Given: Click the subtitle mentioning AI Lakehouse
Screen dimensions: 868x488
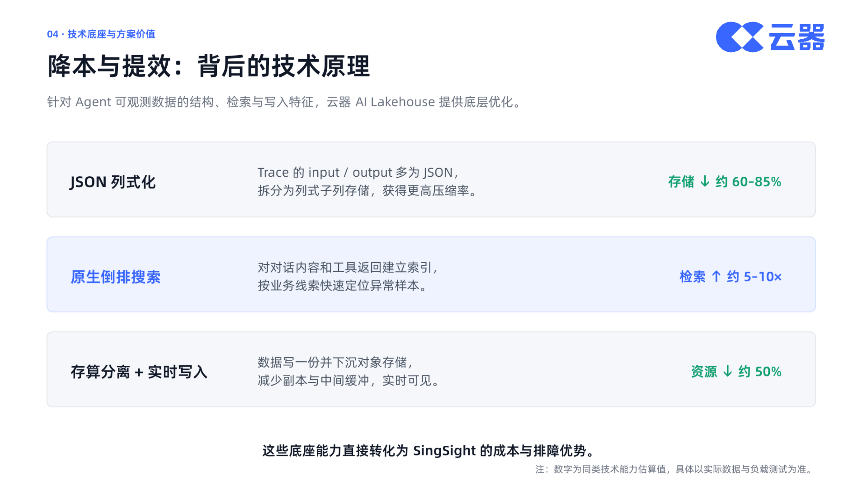Looking at the screenshot, I should tap(285, 102).
